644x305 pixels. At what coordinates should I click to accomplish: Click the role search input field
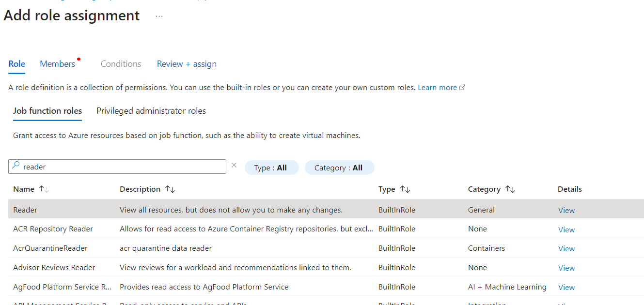coord(121,167)
